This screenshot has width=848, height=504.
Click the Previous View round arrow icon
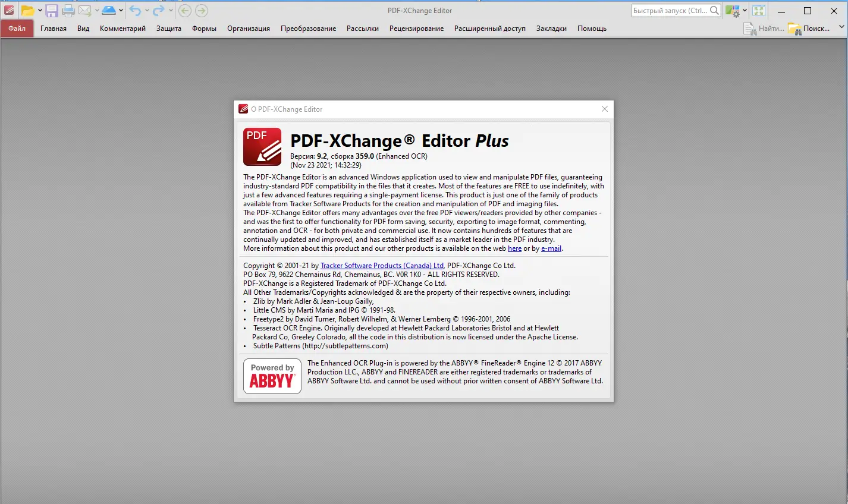point(185,10)
